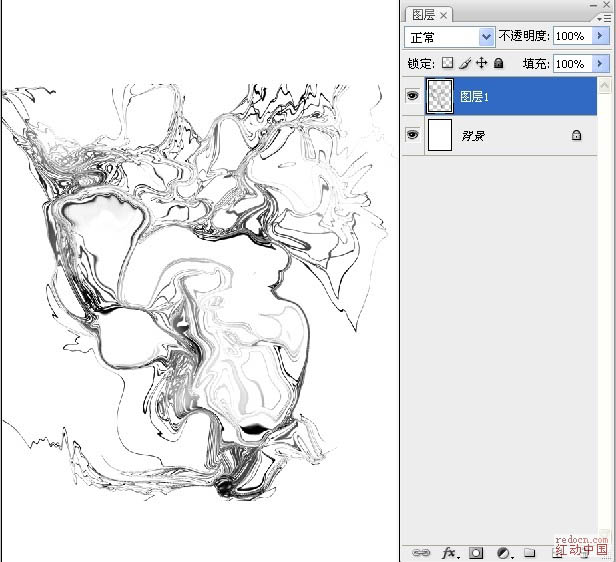
Task: Hide 图层1 layer visibility eye
Action: pyautogui.click(x=412, y=96)
